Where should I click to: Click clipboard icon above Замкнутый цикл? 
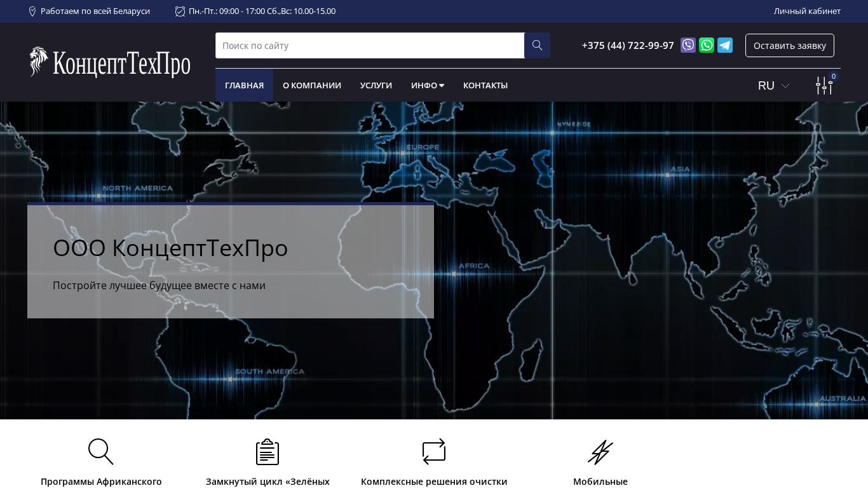(x=268, y=452)
